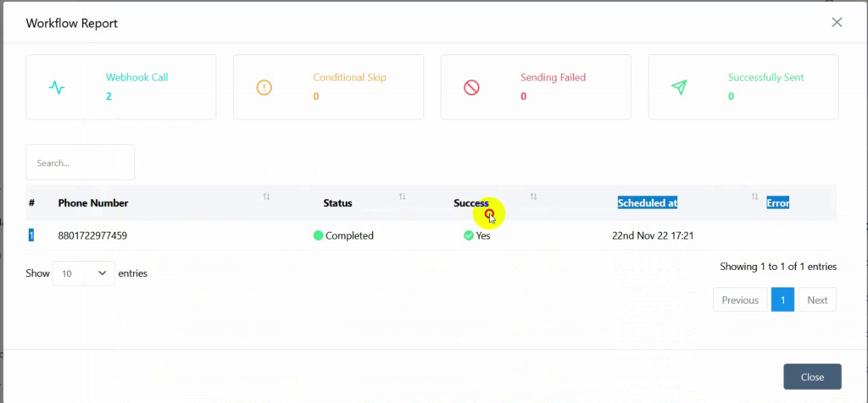Click the Conditional Skip warning icon
Image resolution: width=868 pixels, height=403 pixels.
coord(264,87)
